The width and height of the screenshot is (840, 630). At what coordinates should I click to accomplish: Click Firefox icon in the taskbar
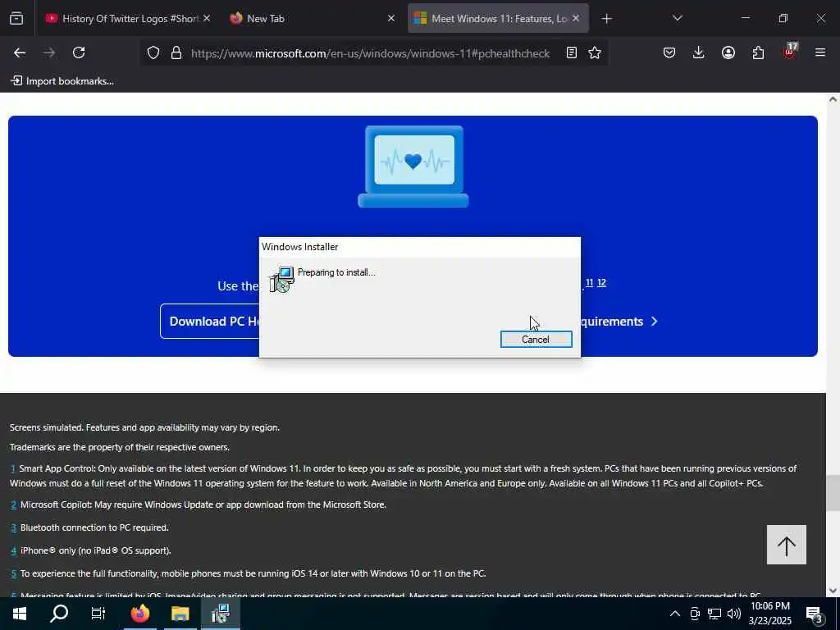(x=139, y=614)
